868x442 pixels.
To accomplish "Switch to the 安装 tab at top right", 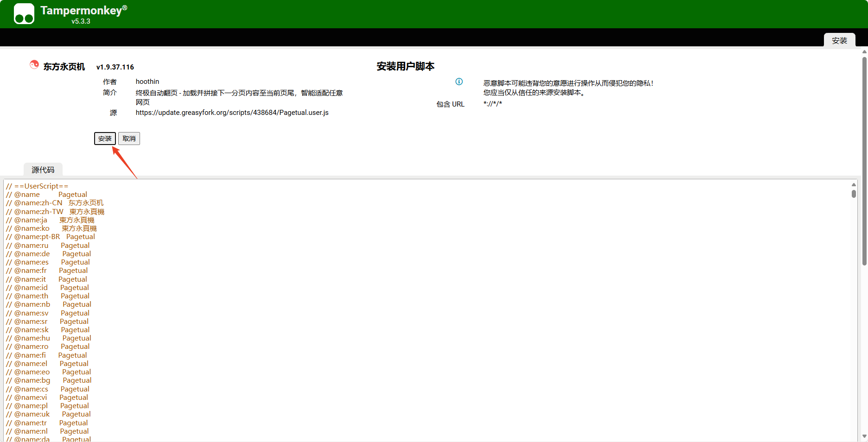I will (x=839, y=40).
